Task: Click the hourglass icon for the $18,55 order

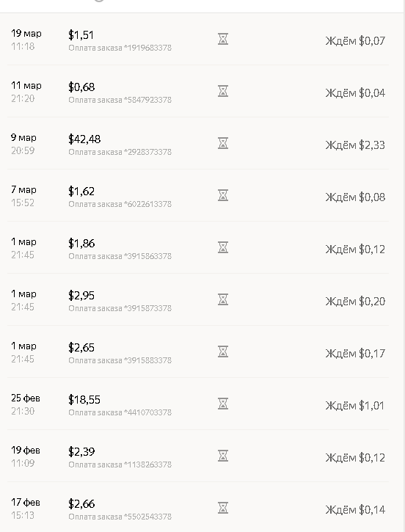Action: [223, 404]
